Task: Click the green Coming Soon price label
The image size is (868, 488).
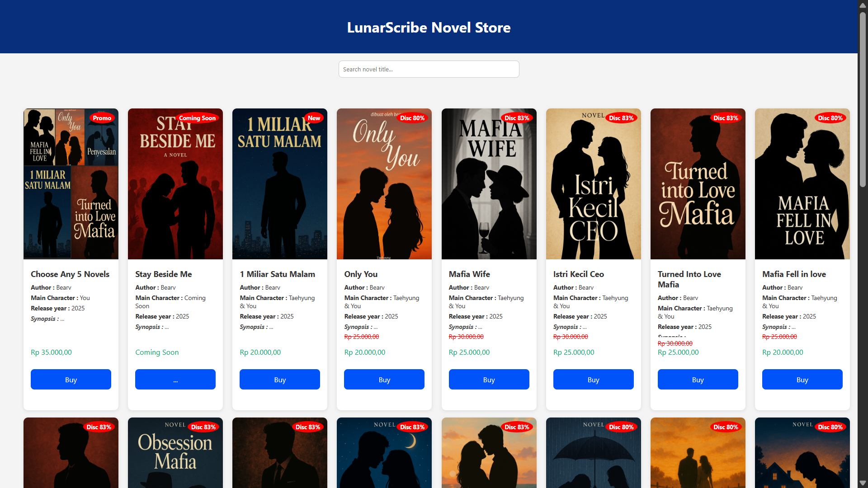Action: click(x=157, y=352)
